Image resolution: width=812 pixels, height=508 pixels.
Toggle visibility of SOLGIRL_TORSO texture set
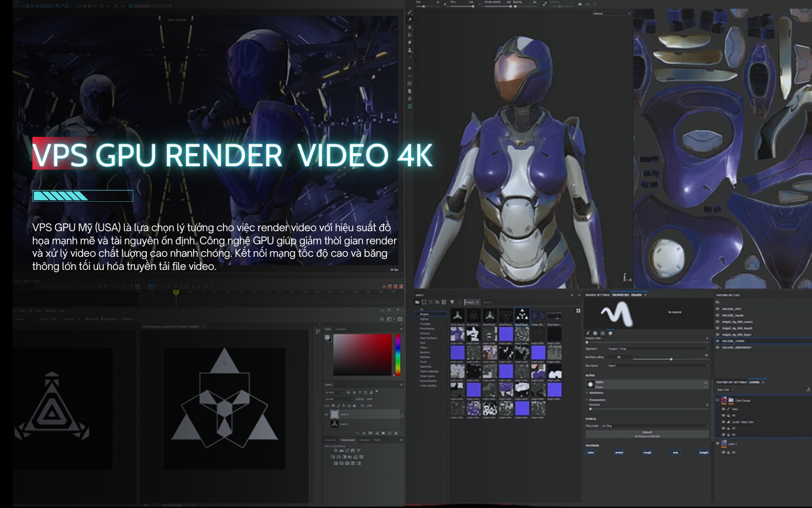pos(717,341)
